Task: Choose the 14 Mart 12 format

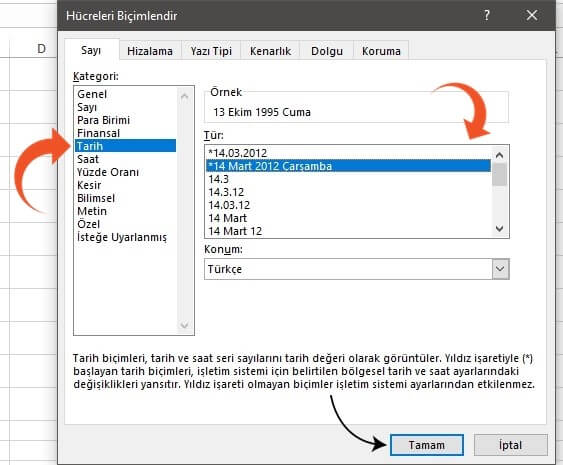Action: pos(348,231)
